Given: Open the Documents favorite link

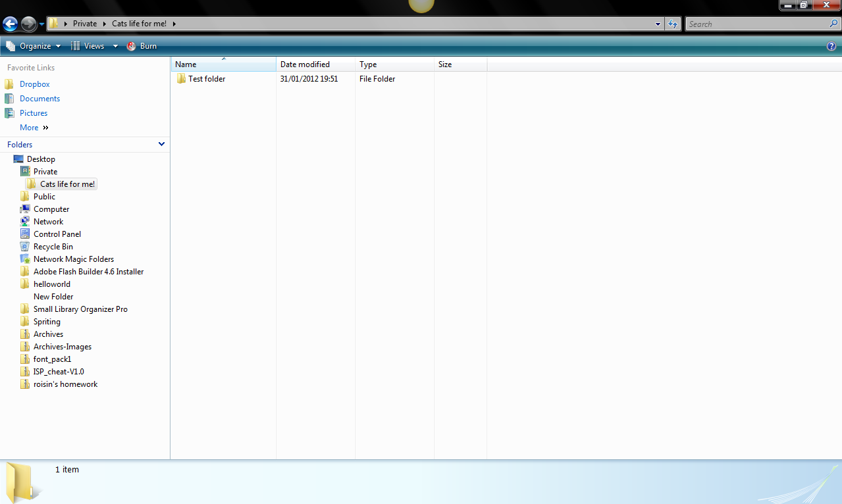Looking at the screenshot, I should pyautogui.click(x=40, y=98).
